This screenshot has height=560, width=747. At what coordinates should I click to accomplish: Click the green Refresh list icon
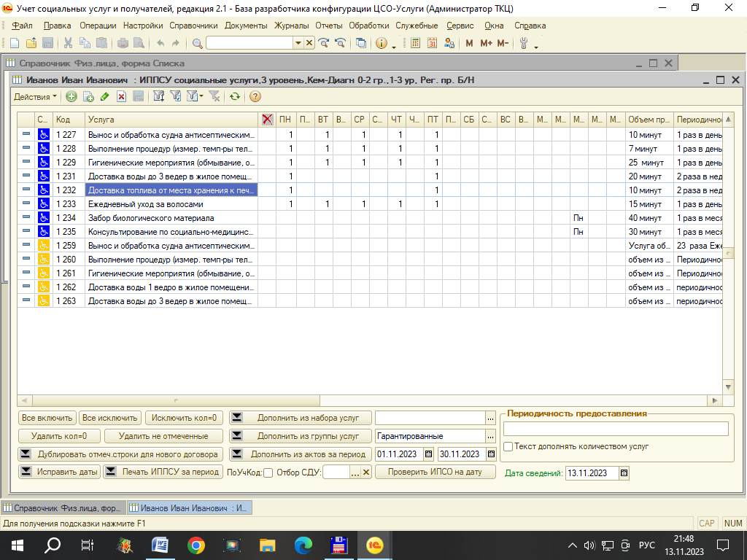point(234,96)
